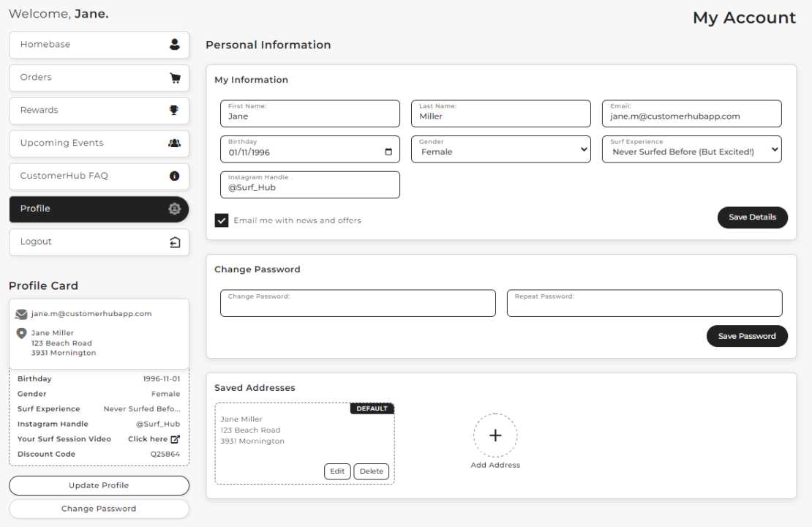Click the CustomerHub FAQ info icon

click(x=174, y=176)
